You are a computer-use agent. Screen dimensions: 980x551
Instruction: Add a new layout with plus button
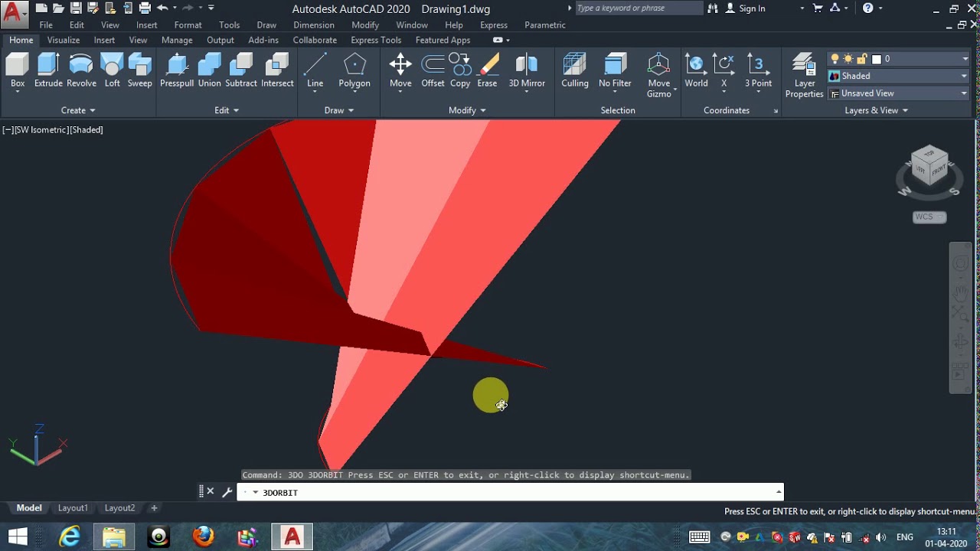[x=154, y=508]
